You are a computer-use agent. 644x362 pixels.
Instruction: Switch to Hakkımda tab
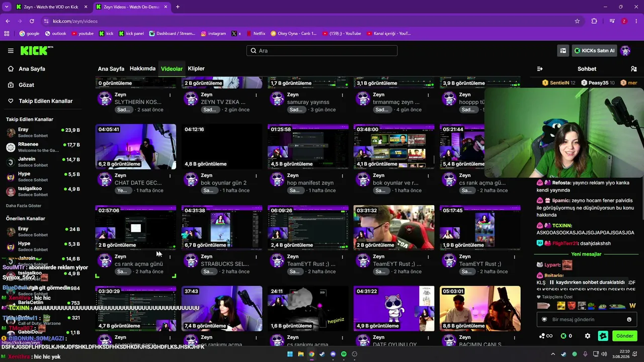coord(142,68)
